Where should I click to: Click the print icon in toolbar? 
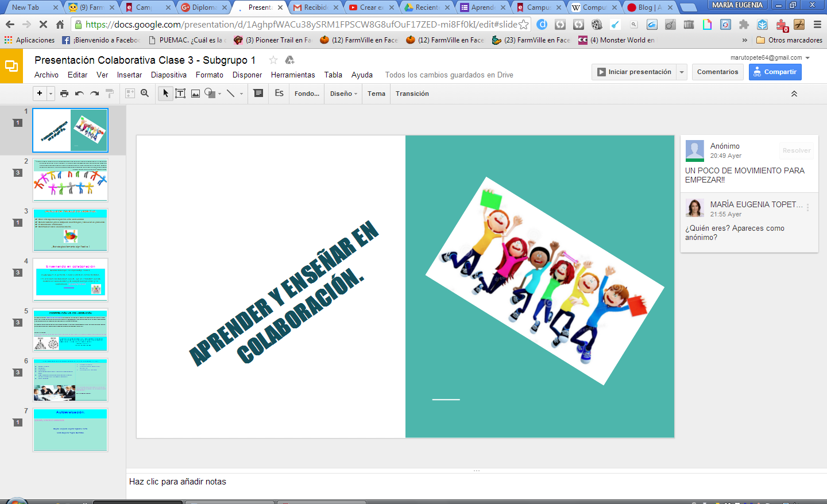point(64,94)
